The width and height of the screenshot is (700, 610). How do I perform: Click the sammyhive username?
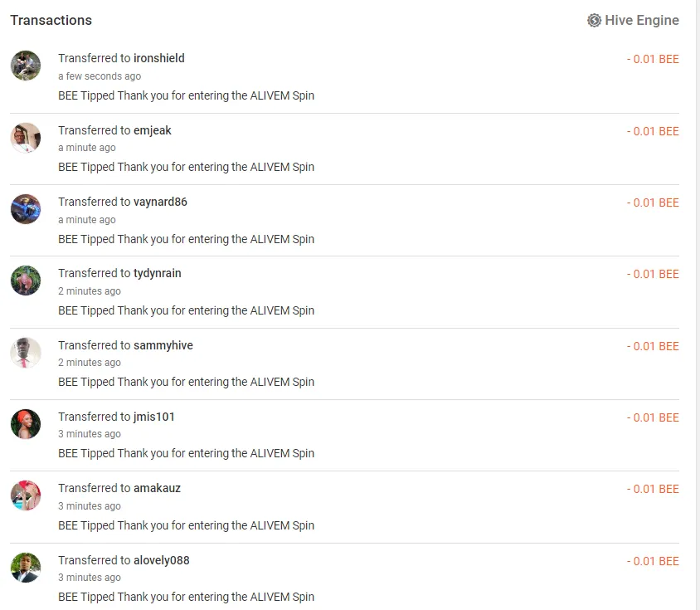click(x=163, y=345)
